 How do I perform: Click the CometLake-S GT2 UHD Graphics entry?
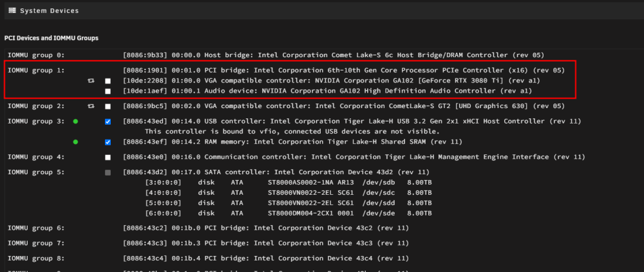344,106
